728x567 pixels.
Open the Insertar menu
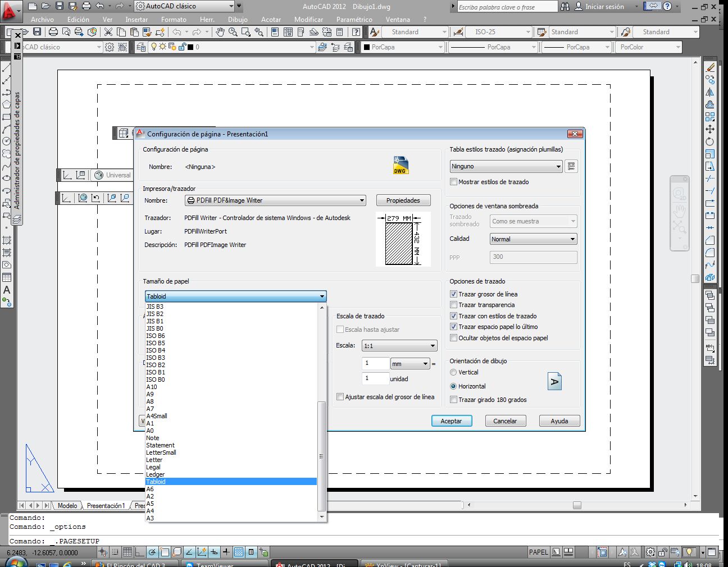pos(136,20)
